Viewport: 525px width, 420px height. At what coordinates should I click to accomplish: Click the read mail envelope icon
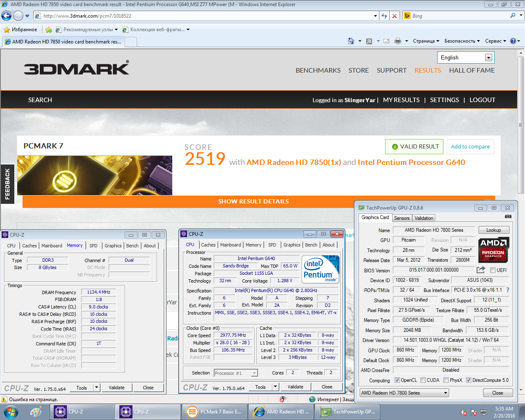point(386,41)
